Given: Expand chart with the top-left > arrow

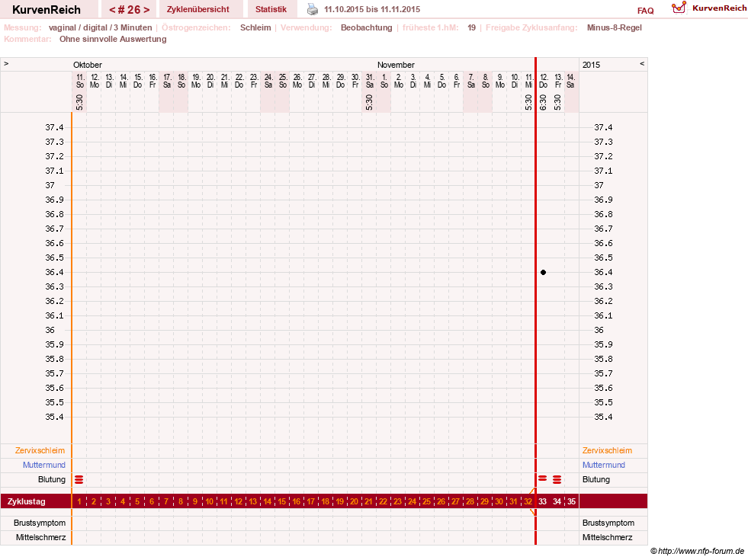Looking at the screenshot, I should pos(6,63).
